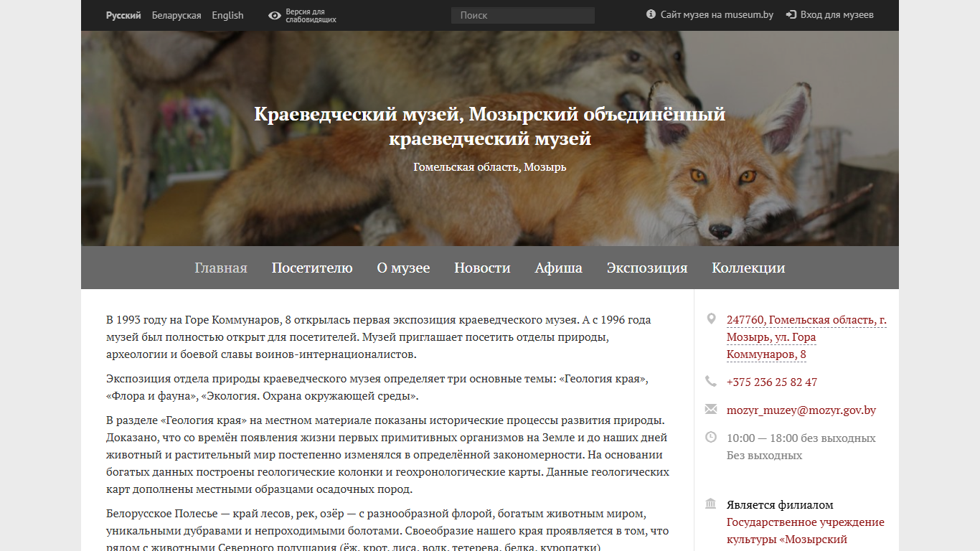Viewport: 980px width, 551px height.
Task: Click the envelope email icon
Action: (x=711, y=410)
